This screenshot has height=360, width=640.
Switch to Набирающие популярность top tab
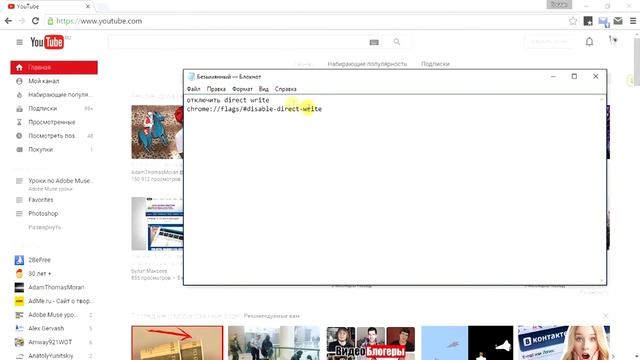tap(367, 64)
